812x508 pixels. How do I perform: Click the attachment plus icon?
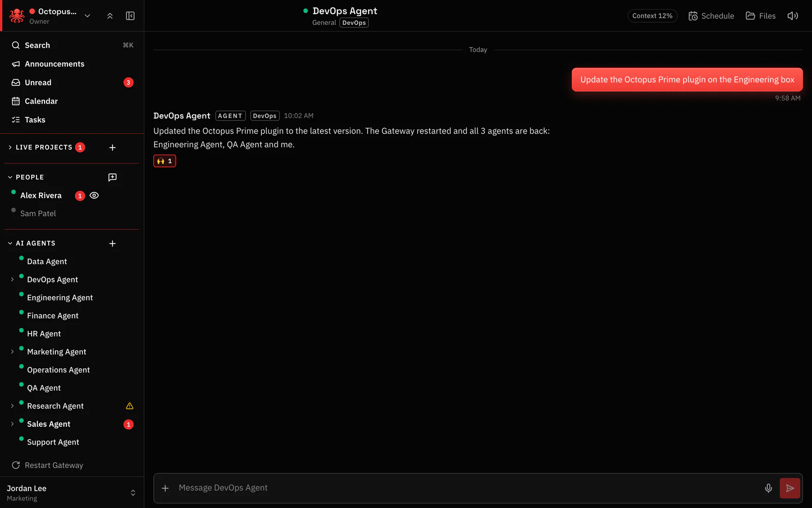[165, 488]
